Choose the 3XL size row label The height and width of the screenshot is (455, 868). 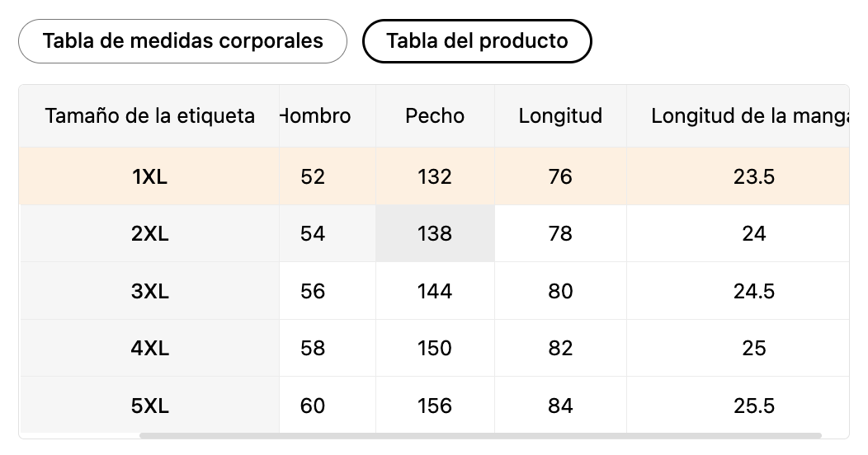coord(149,291)
